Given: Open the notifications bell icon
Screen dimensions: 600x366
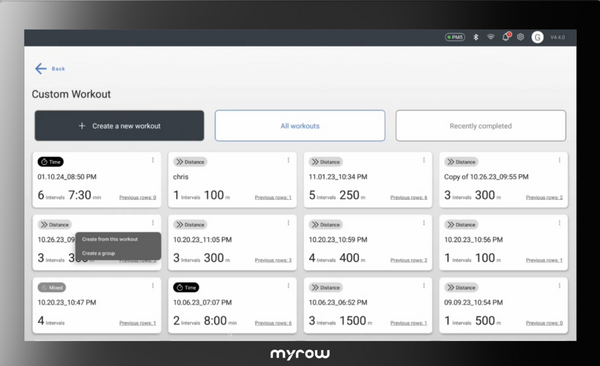Looking at the screenshot, I should coord(506,37).
